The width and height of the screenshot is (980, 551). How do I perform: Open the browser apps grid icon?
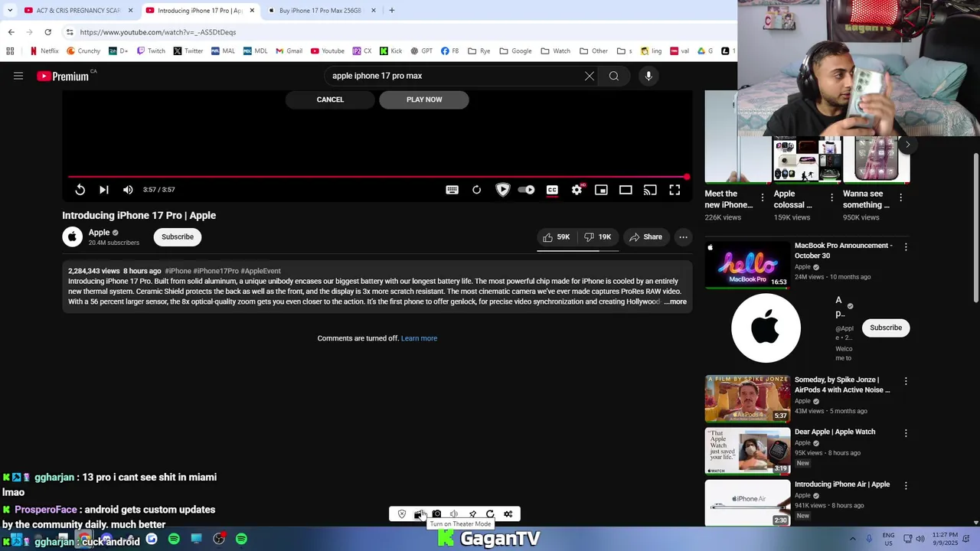tap(10, 51)
